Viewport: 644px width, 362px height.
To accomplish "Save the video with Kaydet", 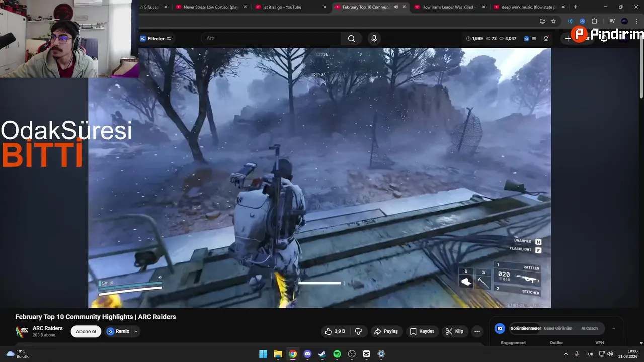I will click(x=422, y=331).
